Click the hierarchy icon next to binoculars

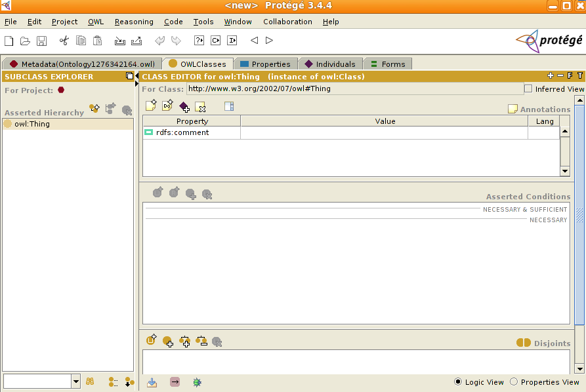113,382
